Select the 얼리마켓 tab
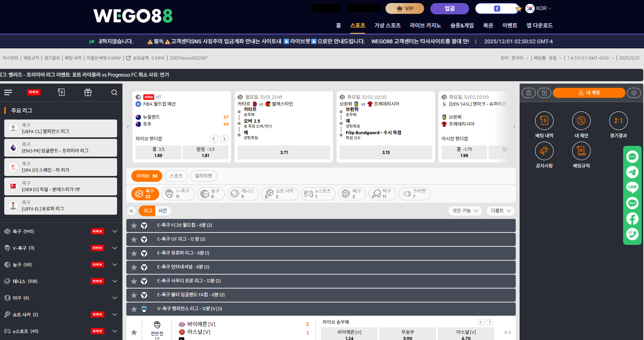The width and height of the screenshot is (644, 340). point(204,176)
